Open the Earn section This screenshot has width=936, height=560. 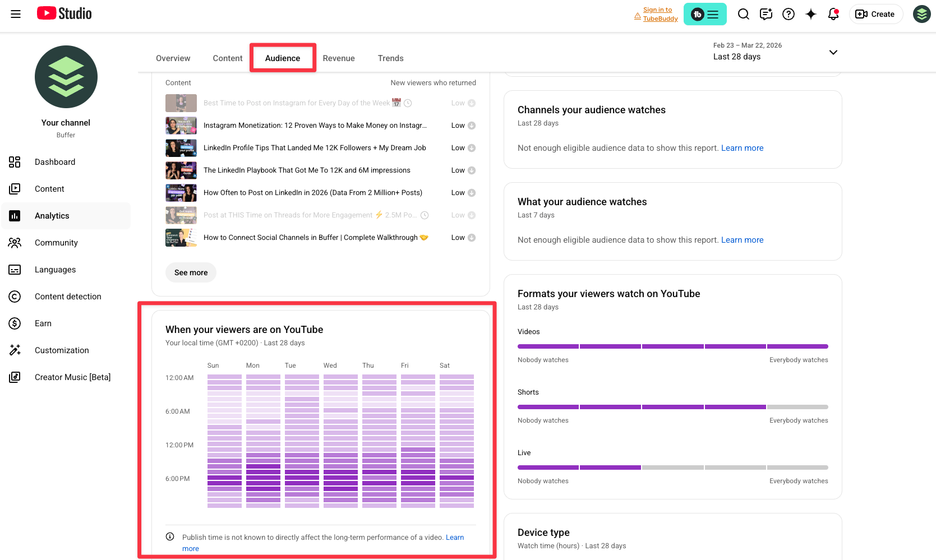click(x=43, y=323)
